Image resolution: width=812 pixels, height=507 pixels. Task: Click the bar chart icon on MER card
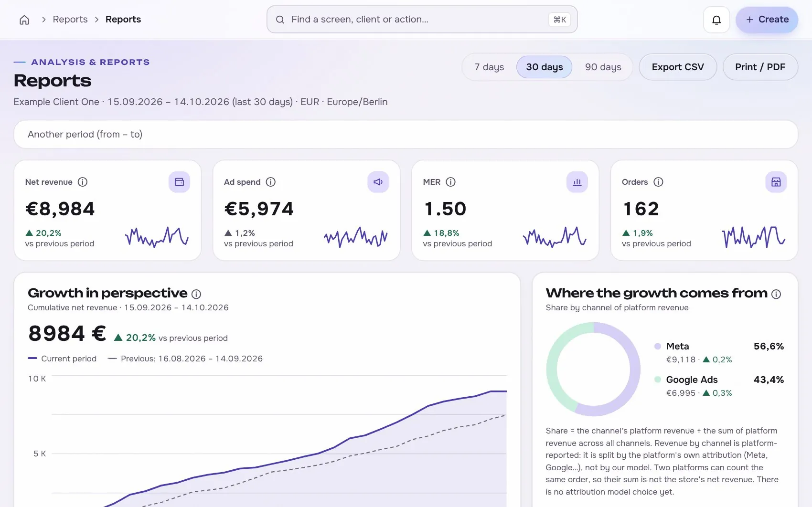(577, 182)
